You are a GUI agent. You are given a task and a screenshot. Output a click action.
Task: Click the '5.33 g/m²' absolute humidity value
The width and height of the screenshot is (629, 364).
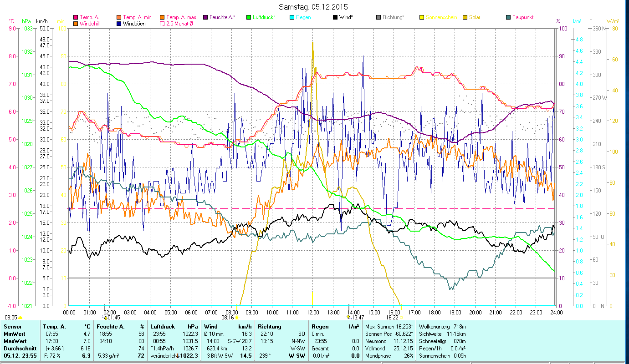pos(109,356)
